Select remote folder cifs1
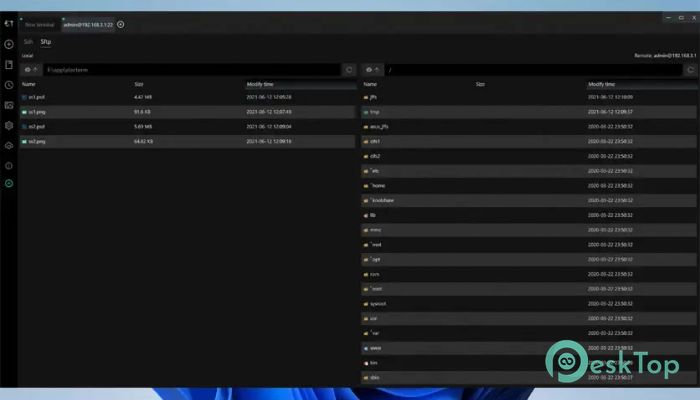 pos(529,141)
